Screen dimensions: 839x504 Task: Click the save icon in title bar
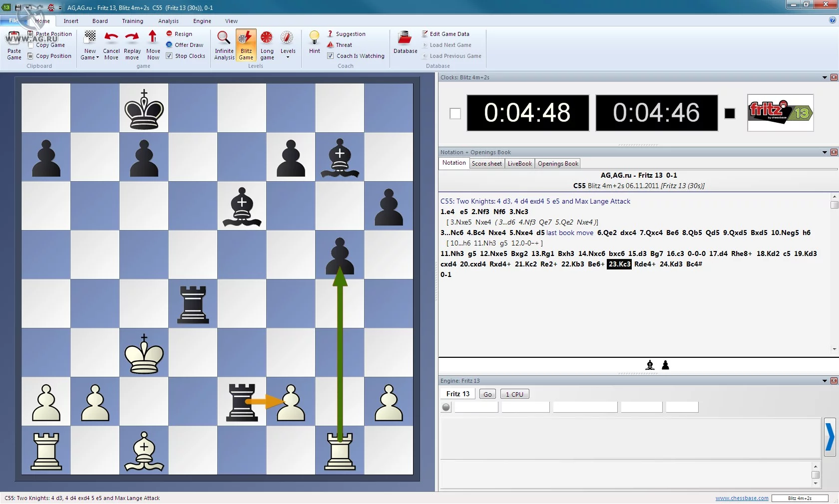tap(18, 7)
